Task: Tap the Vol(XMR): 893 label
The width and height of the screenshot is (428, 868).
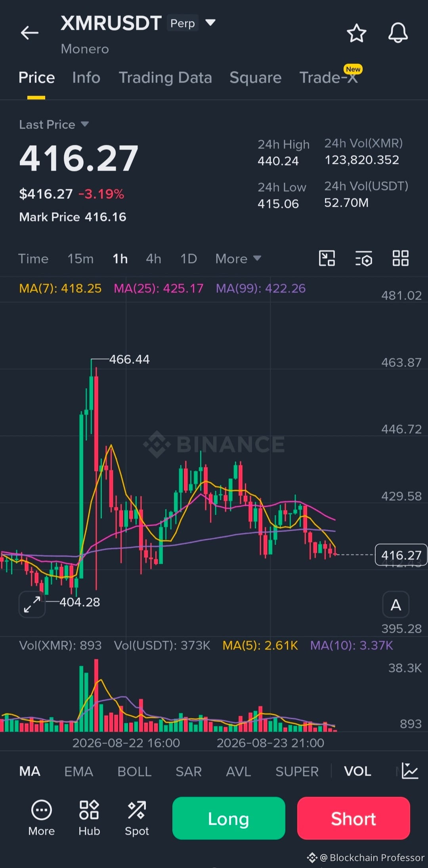Action: coord(60,645)
